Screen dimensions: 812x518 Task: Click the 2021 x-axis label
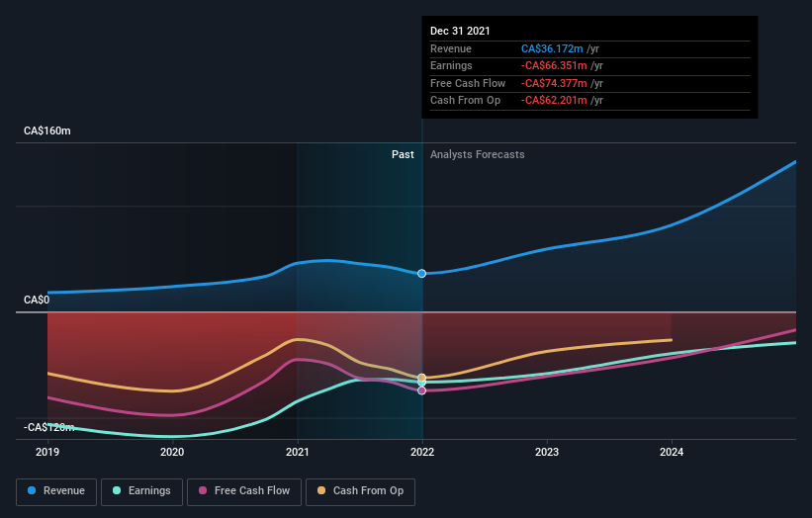click(x=298, y=453)
